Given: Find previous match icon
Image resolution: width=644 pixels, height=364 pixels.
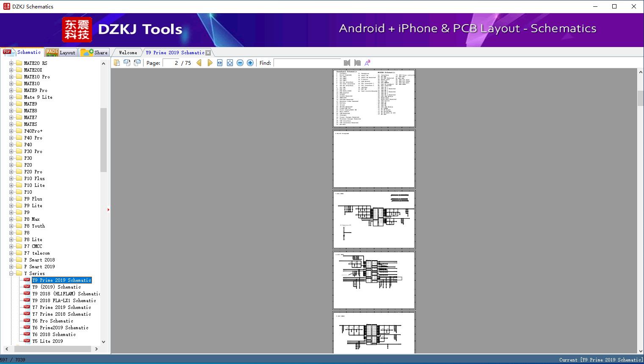Looking at the screenshot, I should [x=347, y=63].
